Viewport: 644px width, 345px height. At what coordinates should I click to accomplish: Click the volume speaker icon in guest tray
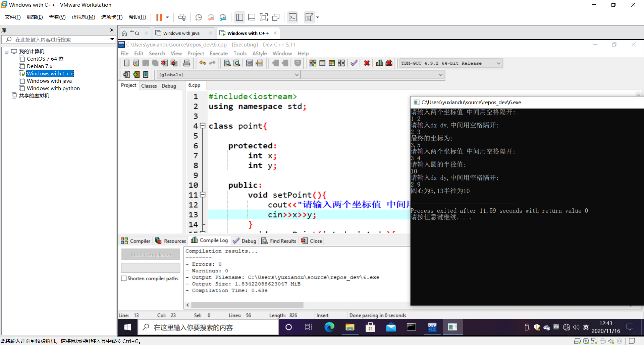(x=576, y=327)
